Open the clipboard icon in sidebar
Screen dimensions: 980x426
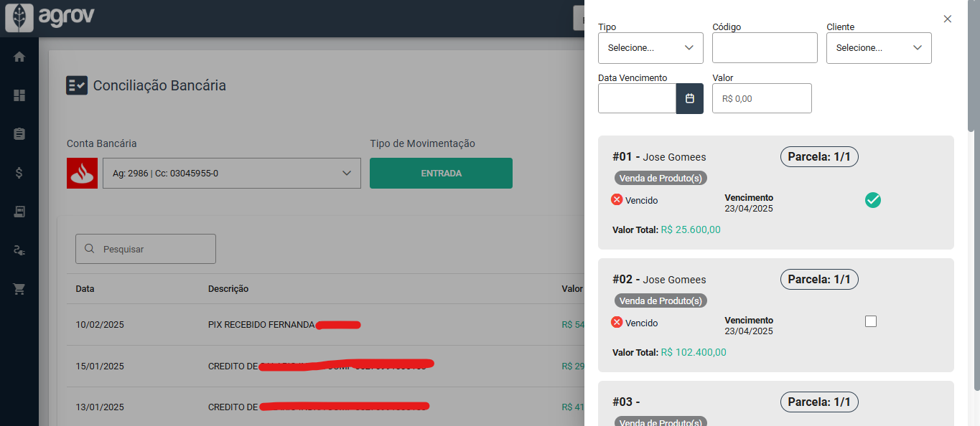[19, 134]
